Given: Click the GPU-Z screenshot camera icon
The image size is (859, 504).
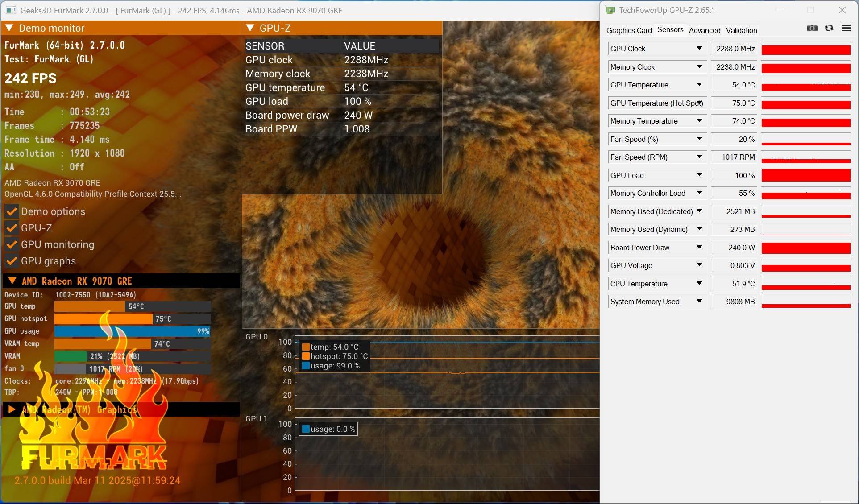Looking at the screenshot, I should (x=812, y=28).
